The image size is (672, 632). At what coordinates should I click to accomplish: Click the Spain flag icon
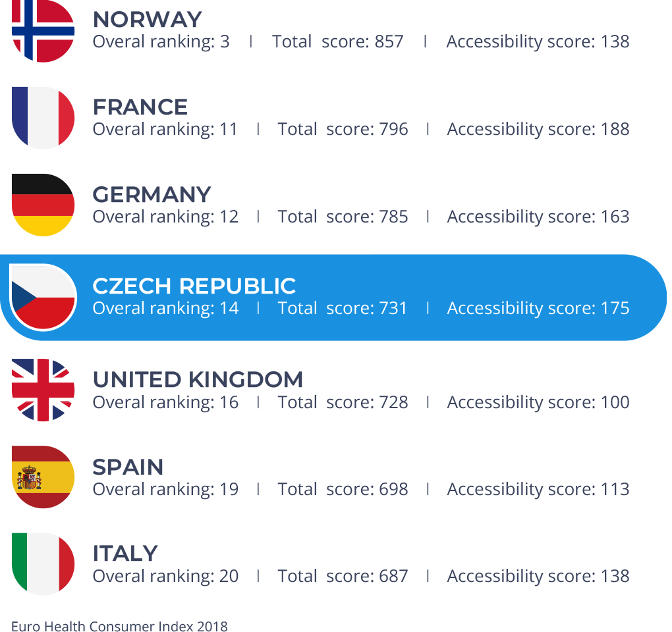(x=43, y=477)
